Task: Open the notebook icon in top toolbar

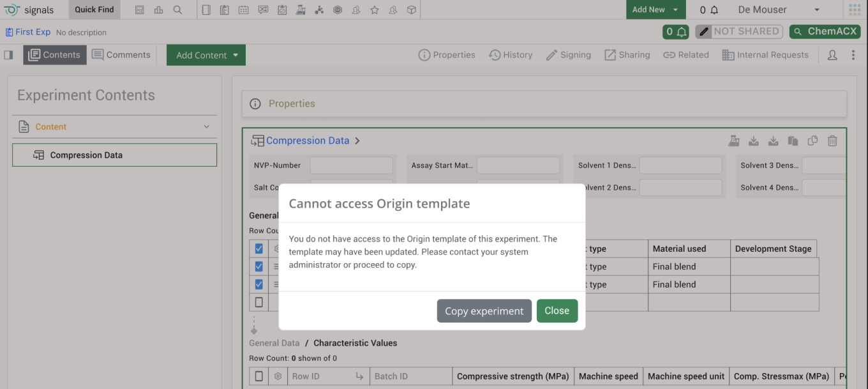Action: click(x=206, y=10)
